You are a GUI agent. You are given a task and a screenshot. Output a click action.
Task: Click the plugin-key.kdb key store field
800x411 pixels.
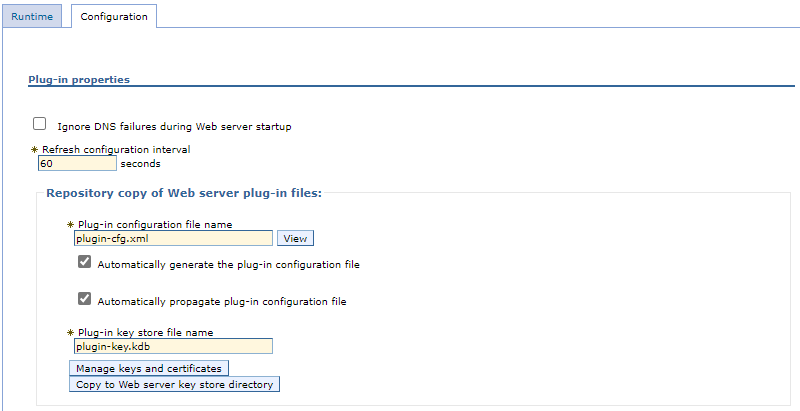click(x=173, y=346)
